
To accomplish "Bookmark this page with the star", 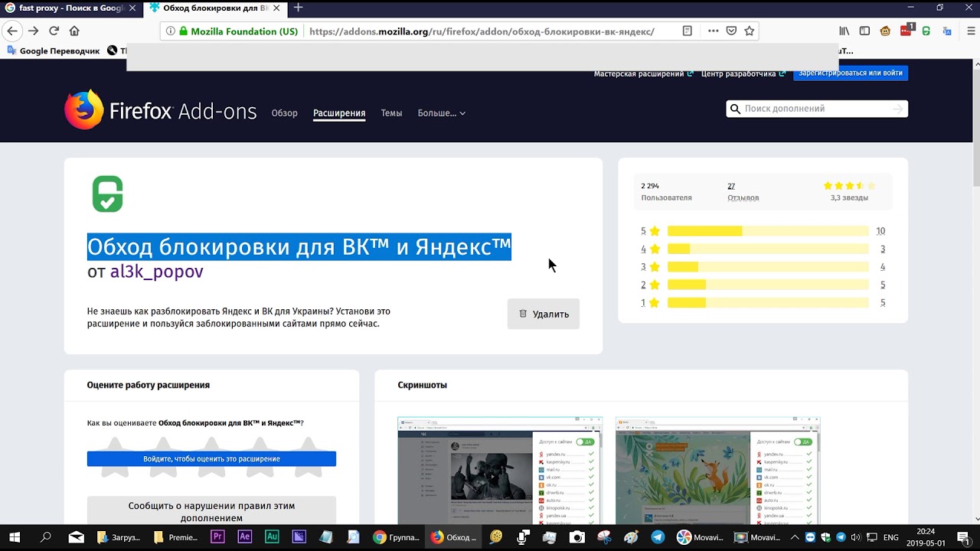I will point(750,31).
